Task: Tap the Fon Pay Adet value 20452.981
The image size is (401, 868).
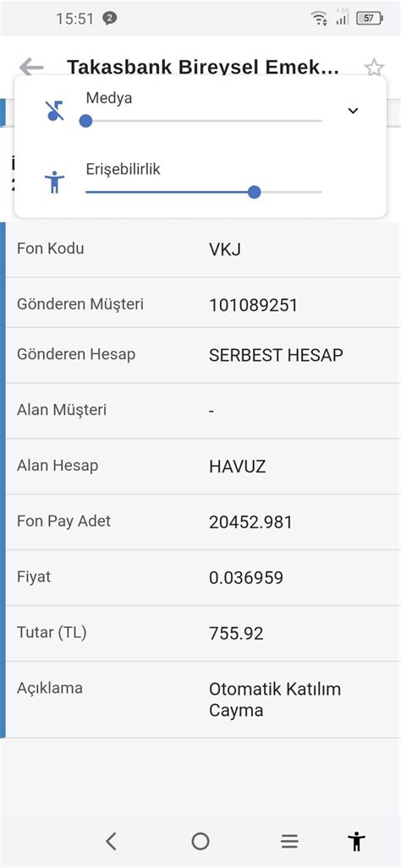Action: point(250,522)
